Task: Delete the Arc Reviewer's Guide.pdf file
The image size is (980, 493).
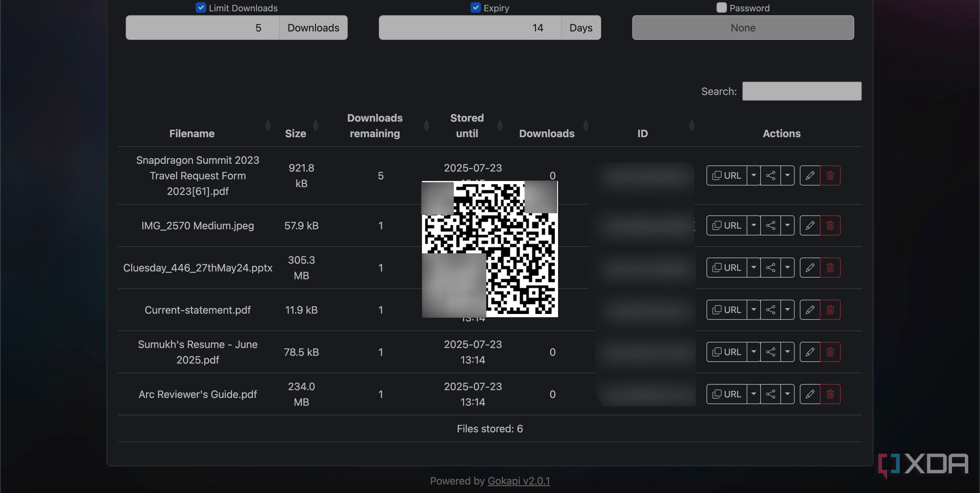Action: coord(830,394)
